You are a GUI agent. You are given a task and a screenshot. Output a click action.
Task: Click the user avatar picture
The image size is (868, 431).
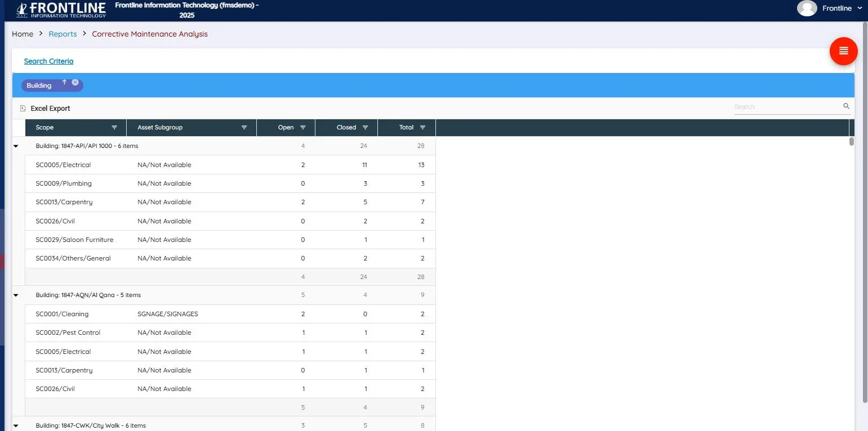point(807,8)
